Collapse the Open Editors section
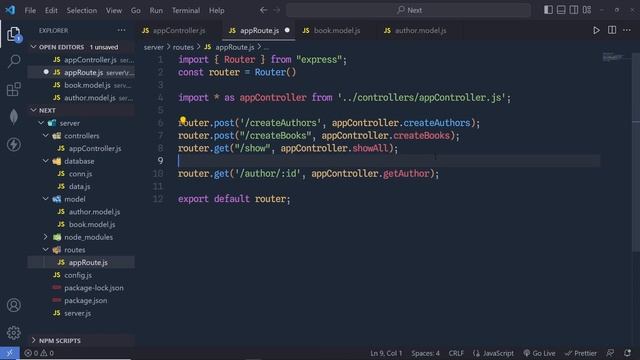 coord(33,47)
